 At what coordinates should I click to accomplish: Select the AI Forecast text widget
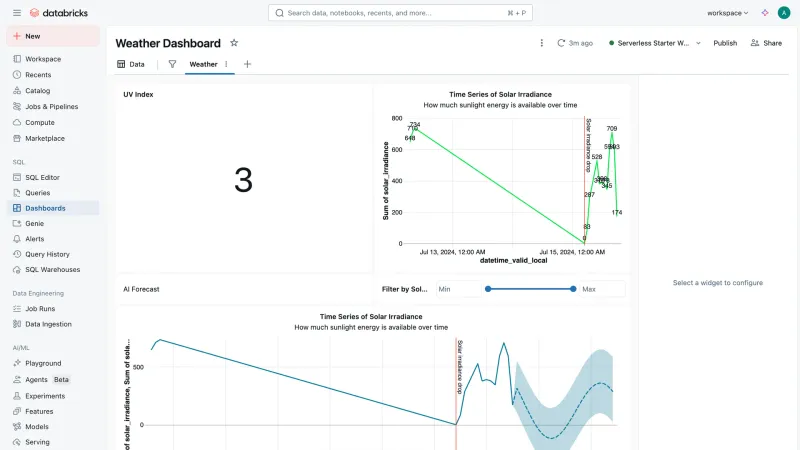tap(244, 289)
